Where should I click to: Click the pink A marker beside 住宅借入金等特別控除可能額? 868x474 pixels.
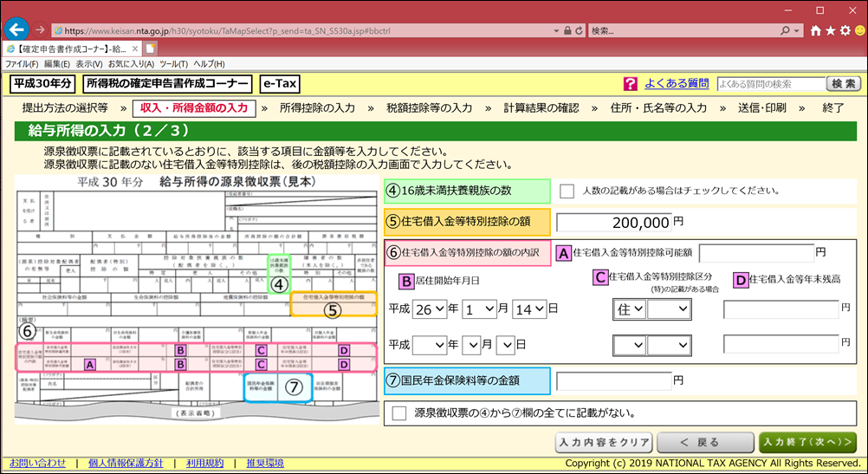click(564, 253)
